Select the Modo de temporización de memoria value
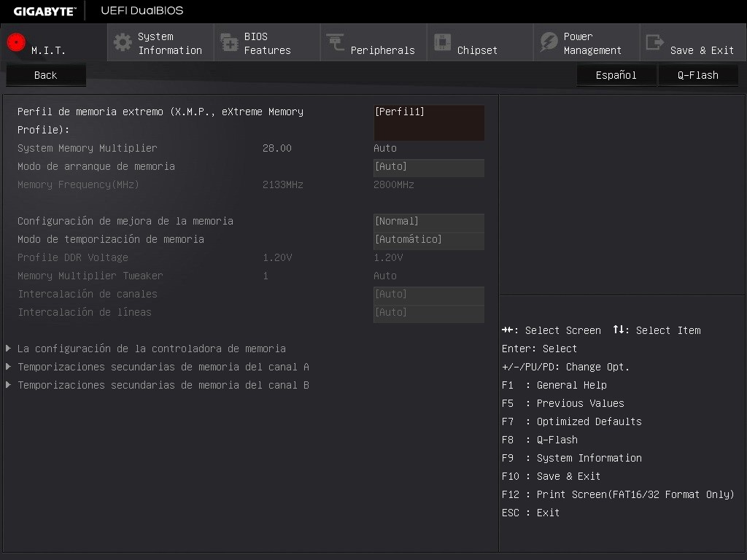 click(428, 240)
